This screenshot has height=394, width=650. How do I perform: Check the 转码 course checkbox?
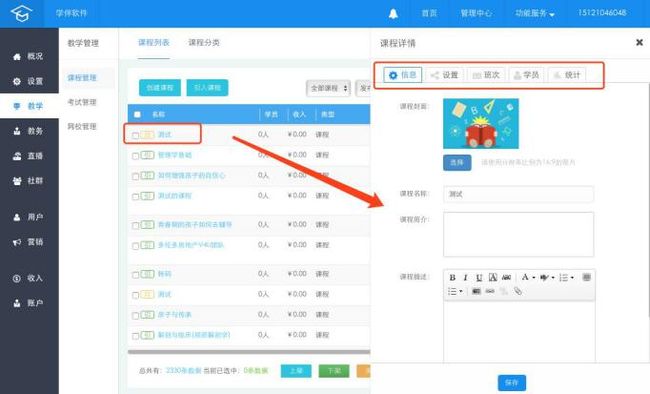135,275
